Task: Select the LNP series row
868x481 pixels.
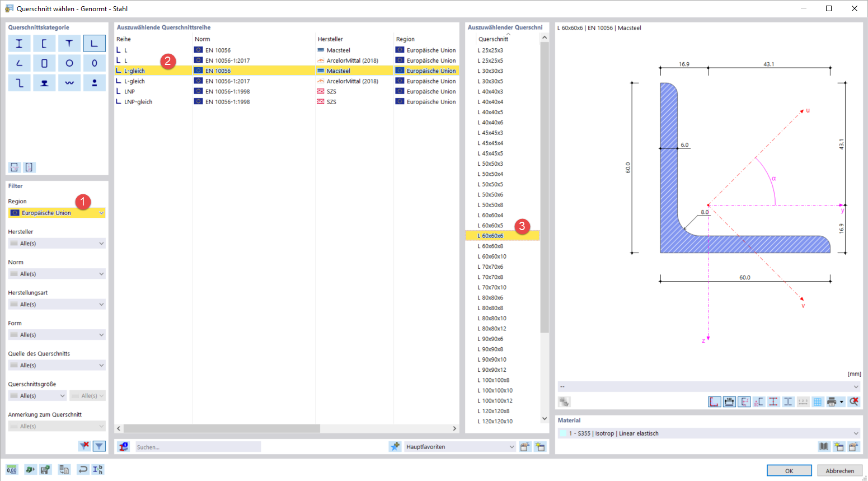Action: click(287, 91)
